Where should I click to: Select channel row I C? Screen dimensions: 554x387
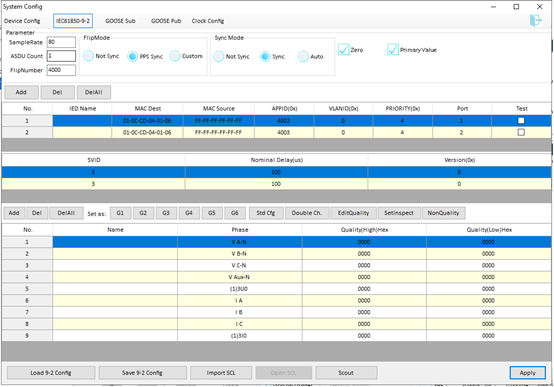pyautogui.click(x=276, y=323)
